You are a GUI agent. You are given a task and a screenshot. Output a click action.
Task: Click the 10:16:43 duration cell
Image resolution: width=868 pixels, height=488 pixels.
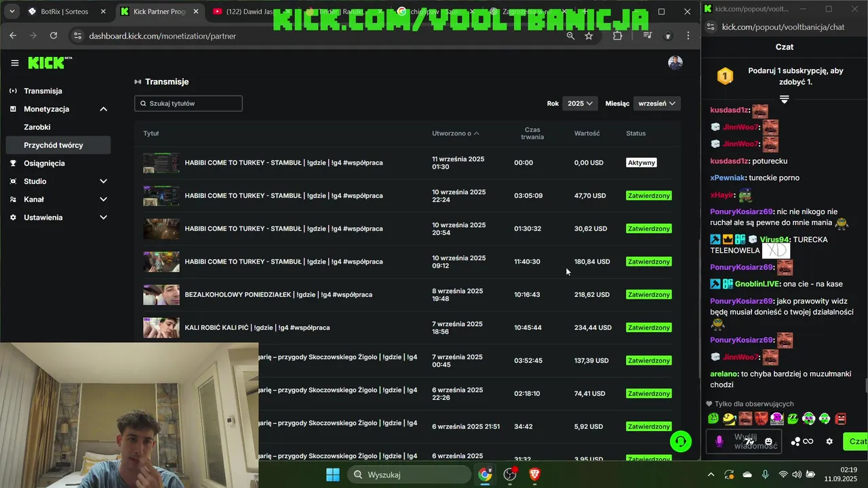[527, 295]
